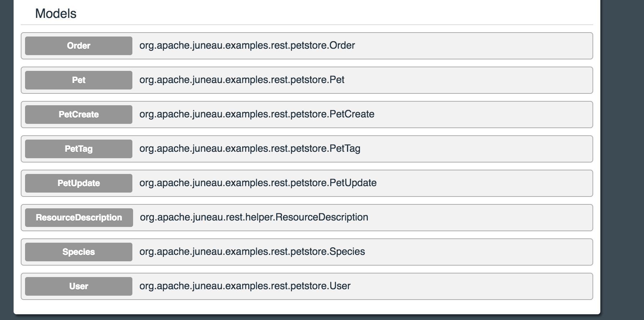
Task: Click the petstore.Pet class name text
Action: point(242,80)
